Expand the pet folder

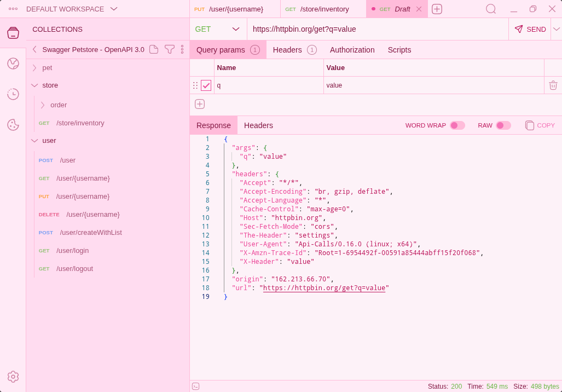47,67
